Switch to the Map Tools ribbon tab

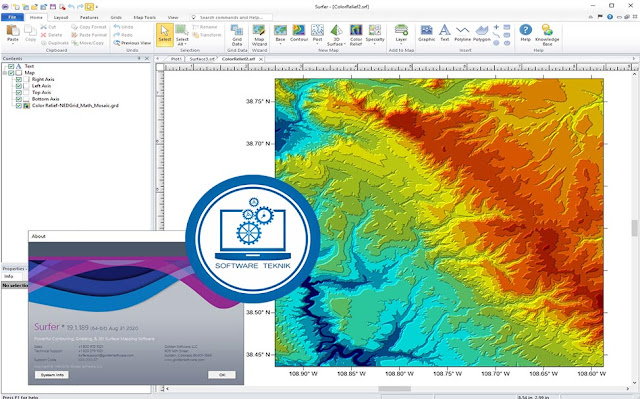point(144,18)
